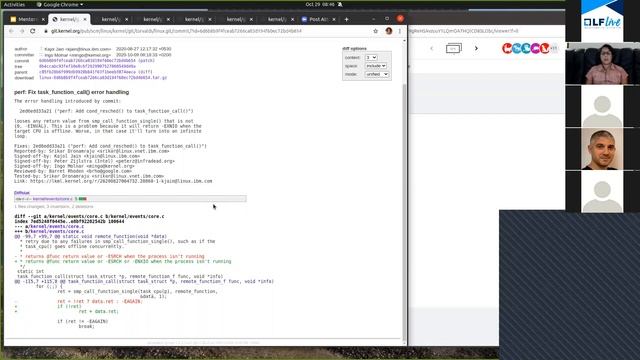The height and width of the screenshot is (360, 640).
Task: Go forward using the browser forward arrow
Action: 22,31
